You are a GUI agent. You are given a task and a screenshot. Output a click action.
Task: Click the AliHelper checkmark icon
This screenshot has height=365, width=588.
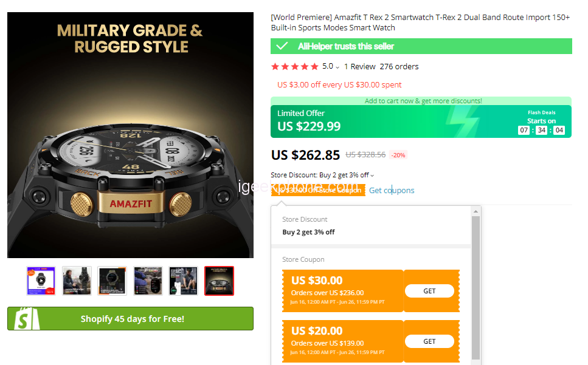282,46
